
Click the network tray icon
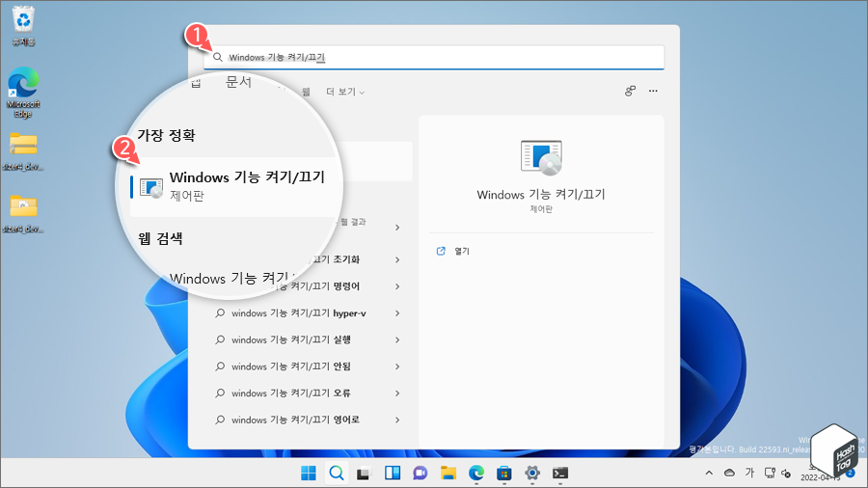[x=770, y=473]
